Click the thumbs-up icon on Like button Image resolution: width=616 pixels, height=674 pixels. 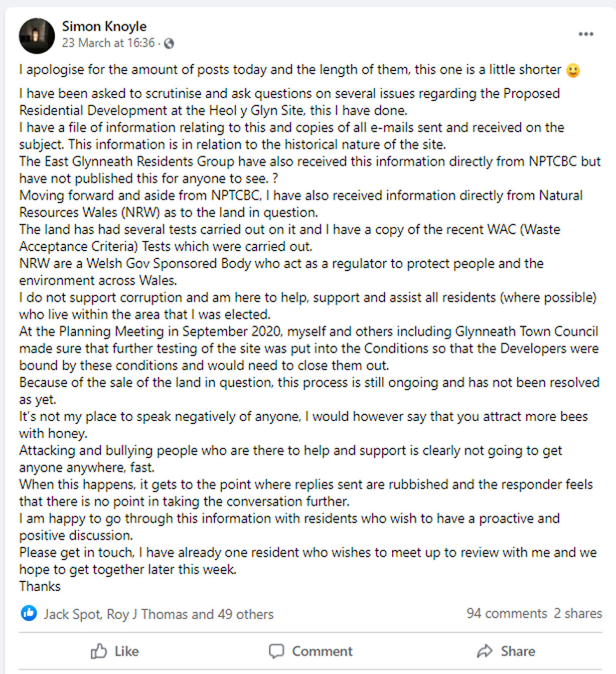click(99, 651)
